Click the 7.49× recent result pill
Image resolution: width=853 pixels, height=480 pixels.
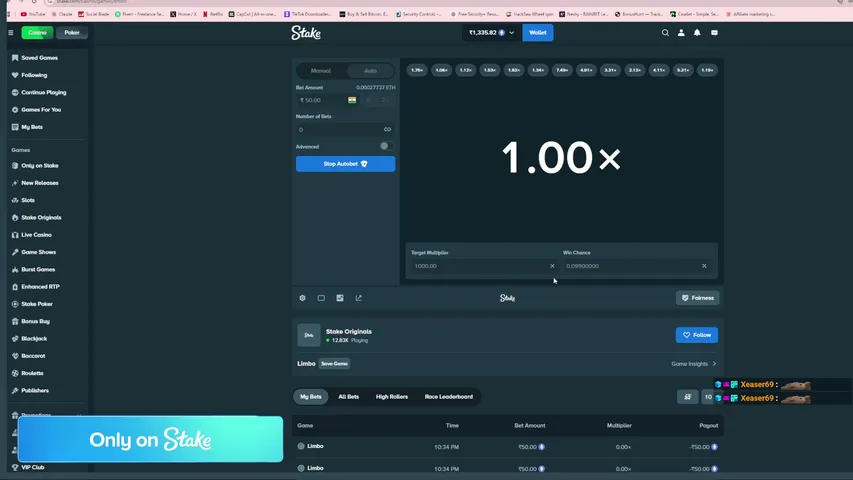(x=562, y=70)
